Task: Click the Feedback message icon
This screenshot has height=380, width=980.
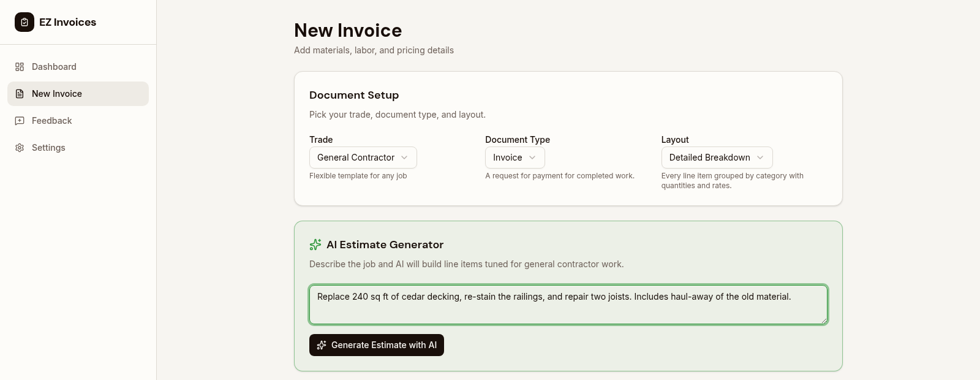Action: pyautogui.click(x=20, y=121)
